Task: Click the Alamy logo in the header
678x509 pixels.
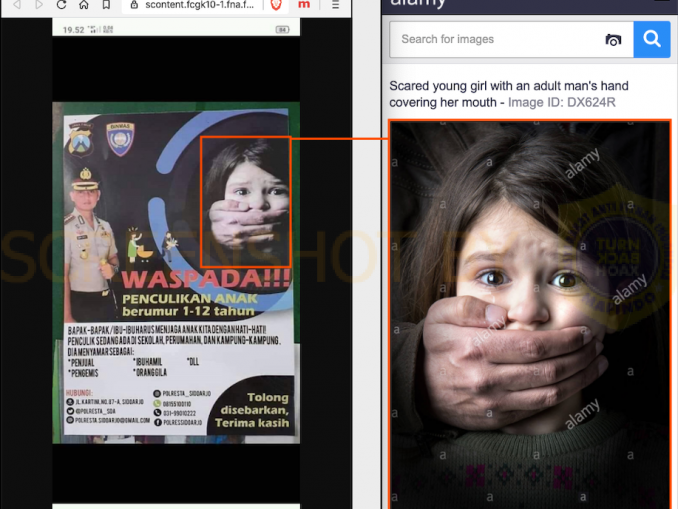Action: (417, 4)
